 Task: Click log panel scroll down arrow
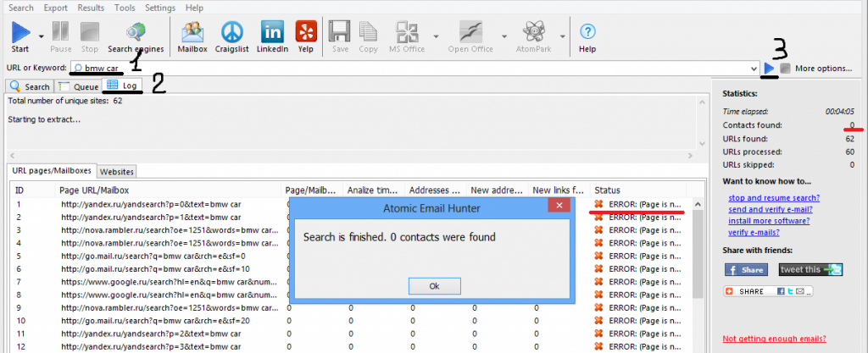703,144
